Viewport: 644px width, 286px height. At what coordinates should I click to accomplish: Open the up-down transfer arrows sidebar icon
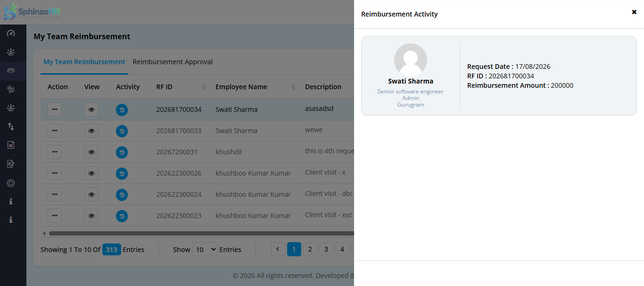click(x=11, y=126)
